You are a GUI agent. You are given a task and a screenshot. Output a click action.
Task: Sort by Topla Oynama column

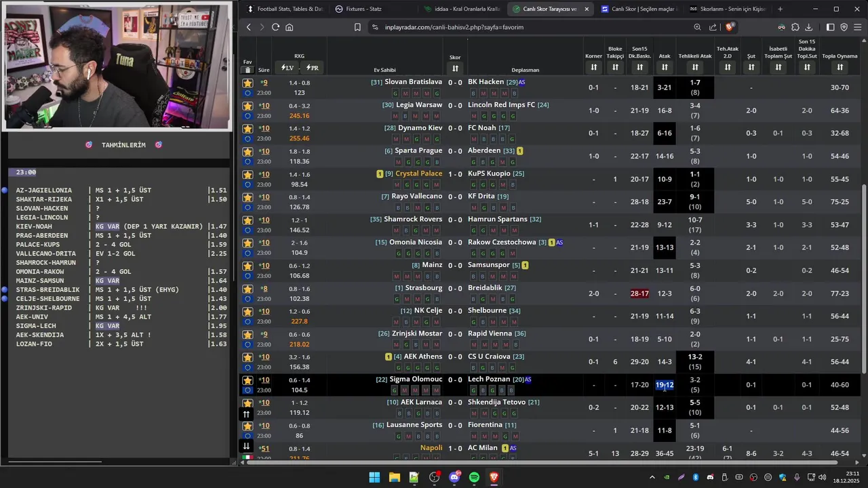coord(840,67)
